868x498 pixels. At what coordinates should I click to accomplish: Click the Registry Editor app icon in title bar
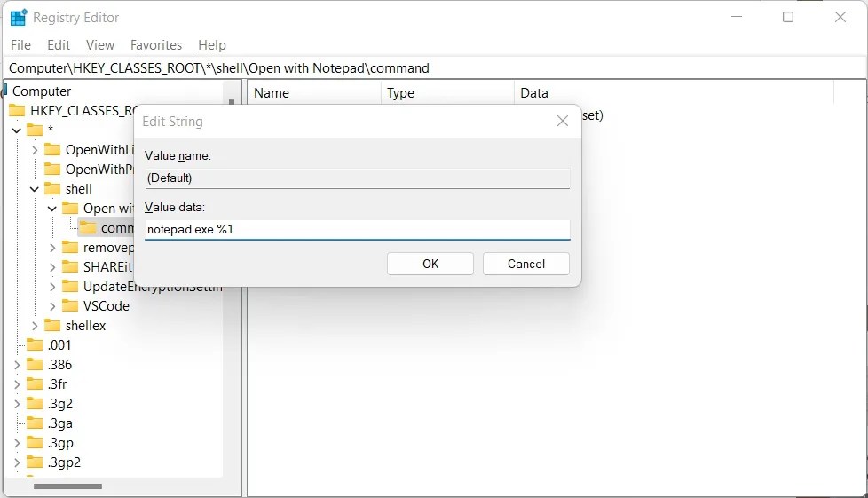click(19, 17)
